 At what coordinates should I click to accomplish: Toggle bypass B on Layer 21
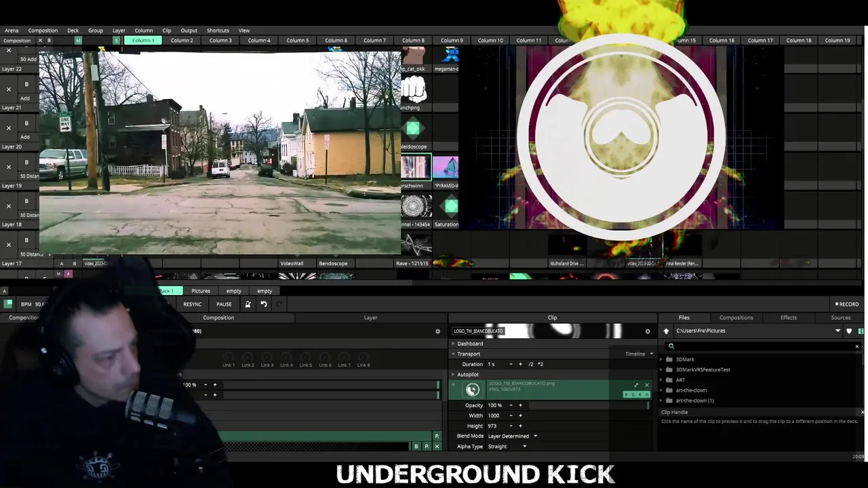point(26,84)
